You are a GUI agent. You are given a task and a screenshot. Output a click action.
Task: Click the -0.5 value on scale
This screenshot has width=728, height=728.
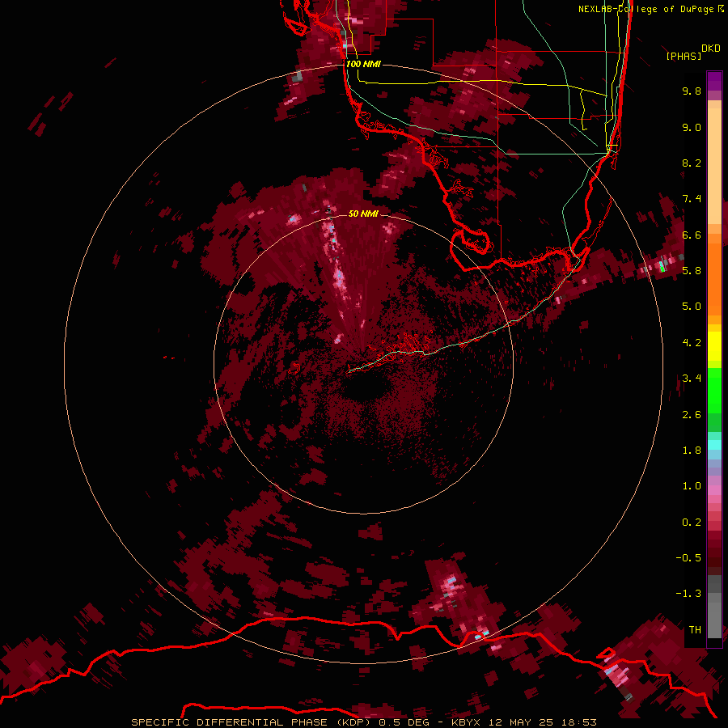[x=688, y=557]
